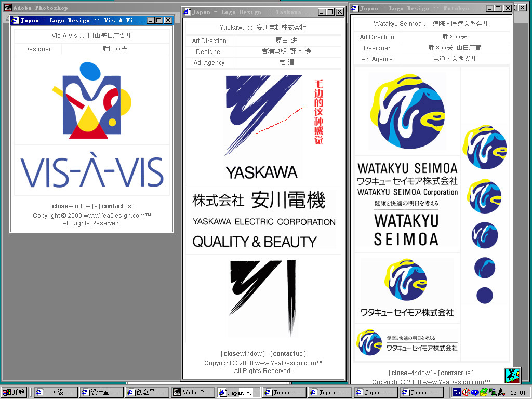Click the red vertical annotation 毛边的这种感觉

318,112
